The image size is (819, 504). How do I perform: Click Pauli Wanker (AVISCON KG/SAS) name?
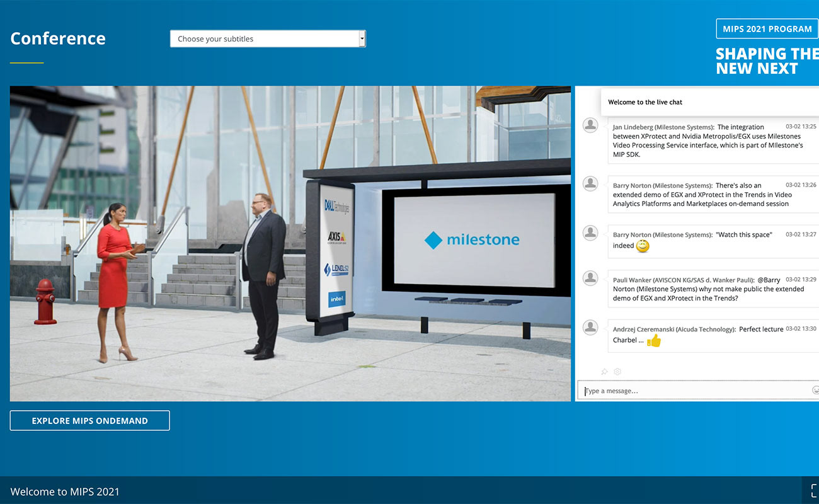coord(684,280)
